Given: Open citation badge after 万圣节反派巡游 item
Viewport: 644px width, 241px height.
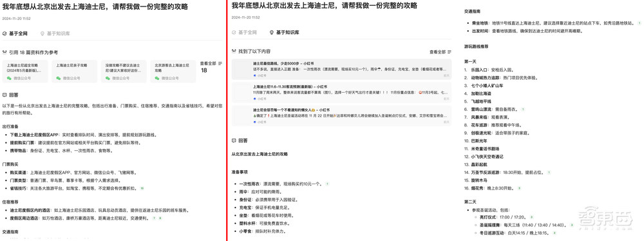Looking at the screenshot, I should (x=549, y=172).
